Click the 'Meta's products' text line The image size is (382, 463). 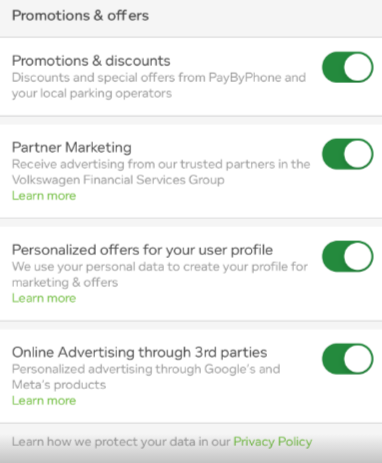(59, 385)
